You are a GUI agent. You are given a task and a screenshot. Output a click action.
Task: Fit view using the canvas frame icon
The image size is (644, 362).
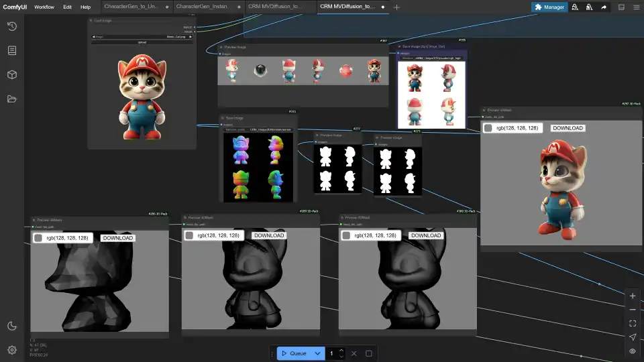click(633, 323)
